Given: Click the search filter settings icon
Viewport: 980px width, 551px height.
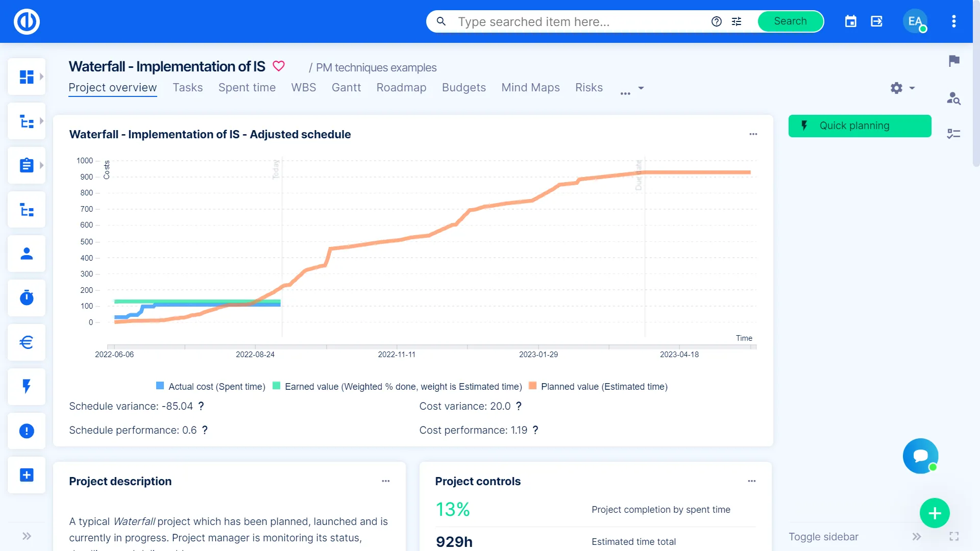Looking at the screenshot, I should point(737,21).
